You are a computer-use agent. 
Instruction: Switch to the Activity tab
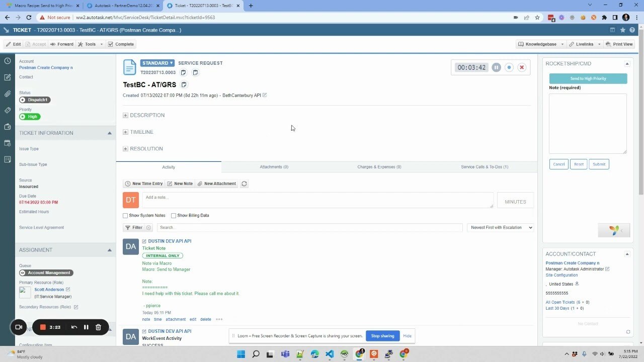click(x=169, y=167)
